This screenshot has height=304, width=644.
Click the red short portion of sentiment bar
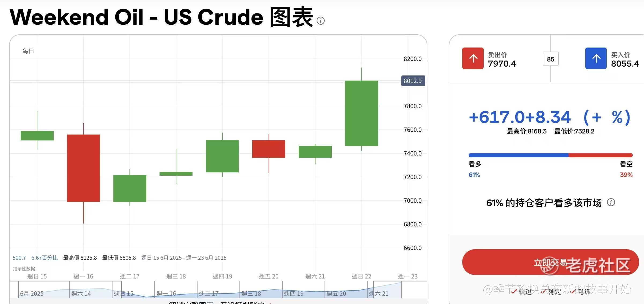click(601, 155)
